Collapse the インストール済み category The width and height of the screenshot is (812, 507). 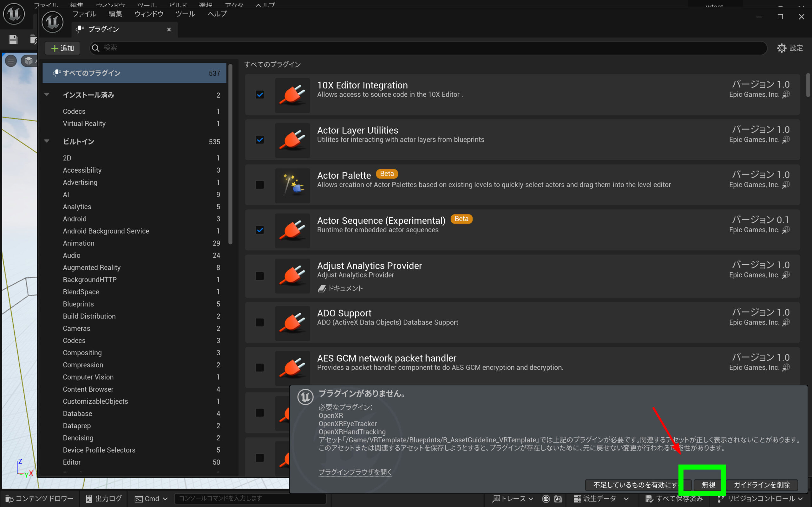tap(47, 95)
